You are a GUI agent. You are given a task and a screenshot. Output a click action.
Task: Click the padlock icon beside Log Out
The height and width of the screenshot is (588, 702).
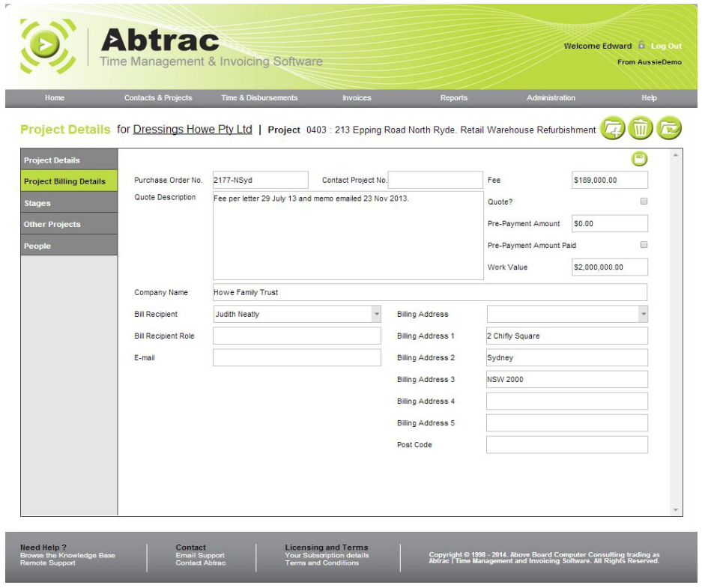point(641,45)
